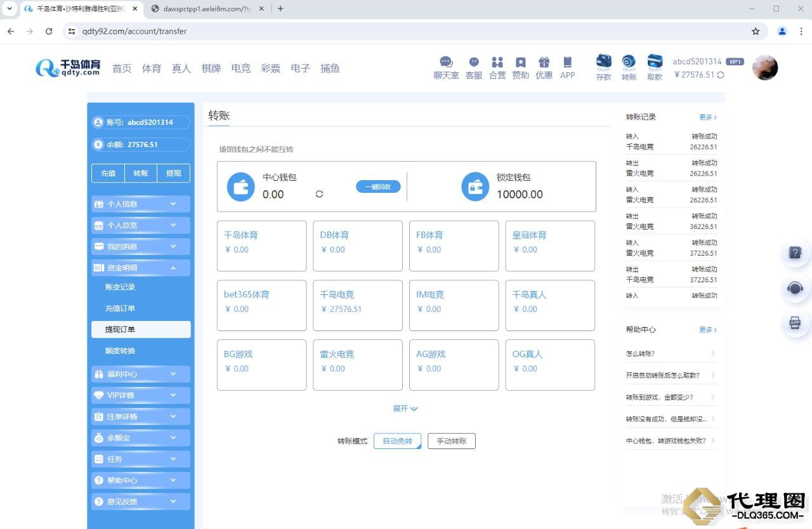
Task: Click the 中心钱包 wallet icon
Action: click(x=241, y=187)
